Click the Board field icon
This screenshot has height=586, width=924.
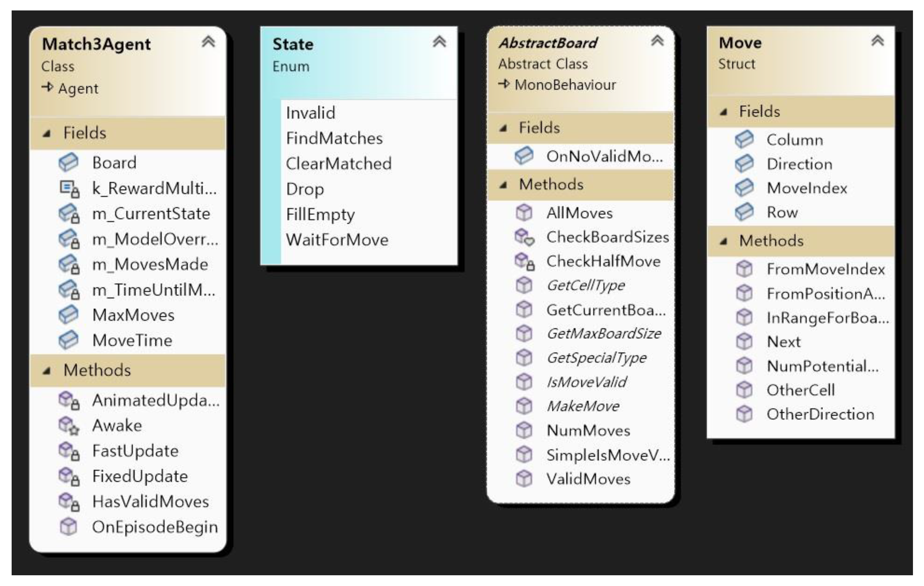tap(68, 163)
